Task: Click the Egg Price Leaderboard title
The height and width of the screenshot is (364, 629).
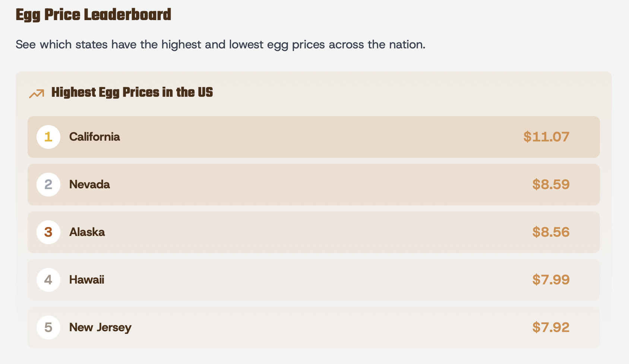Action: [93, 15]
